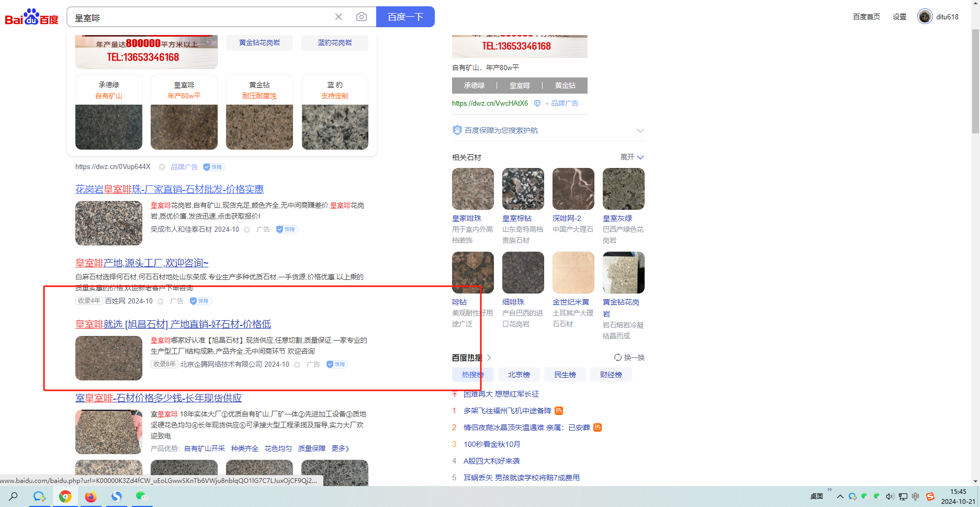
Task: Click the shield icon beside 百度保障为您搜索护航
Action: pos(457,130)
